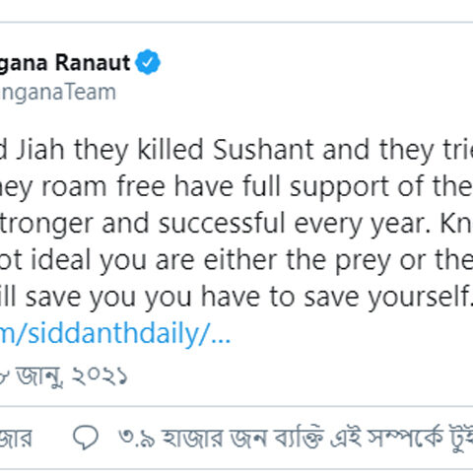This screenshot has width=473, height=476.
Task: Click the reply speech bubble icon
Action: pyautogui.click(x=86, y=438)
